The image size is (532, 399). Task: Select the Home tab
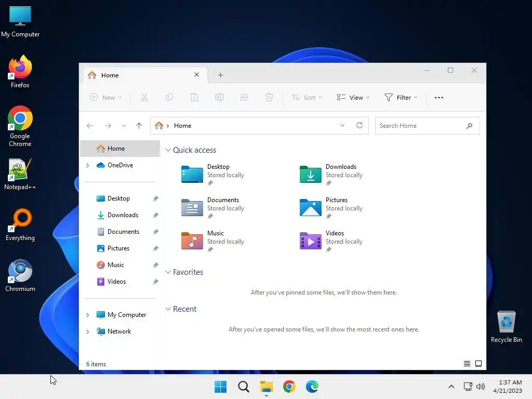144,75
